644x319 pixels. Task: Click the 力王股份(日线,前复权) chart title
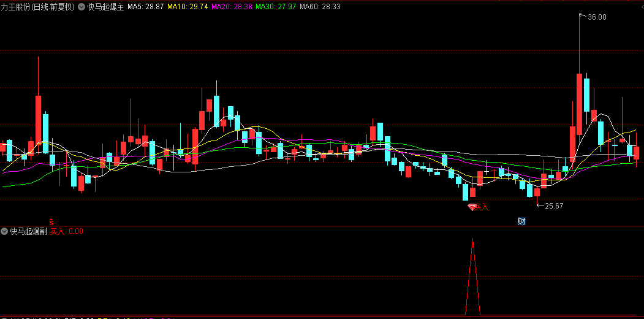pos(38,7)
